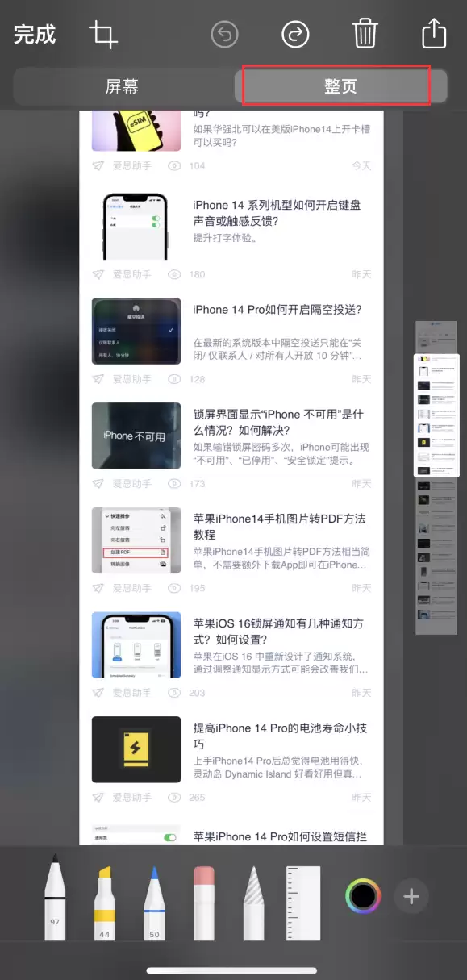The height and width of the screenshot is (980, 467).
Task: Click view count 173 eye icon
Action: (173, 484)
